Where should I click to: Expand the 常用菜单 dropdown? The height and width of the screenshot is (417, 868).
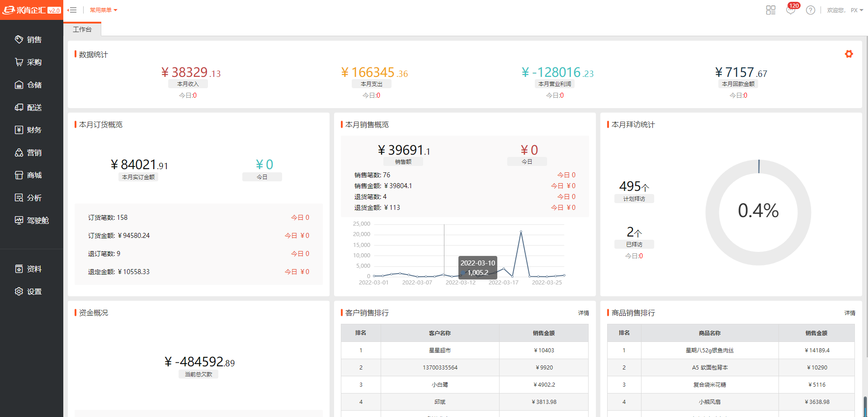tap(103, 10)
